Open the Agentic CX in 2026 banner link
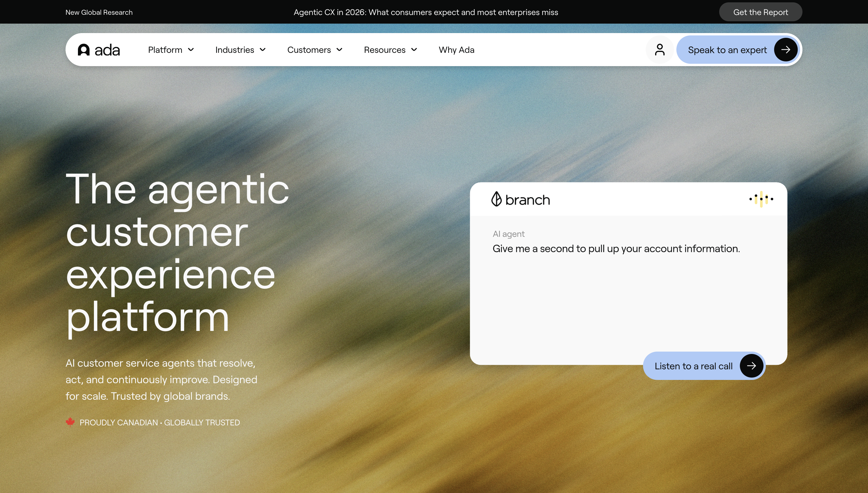868x493 pixels. pos(425,12)
